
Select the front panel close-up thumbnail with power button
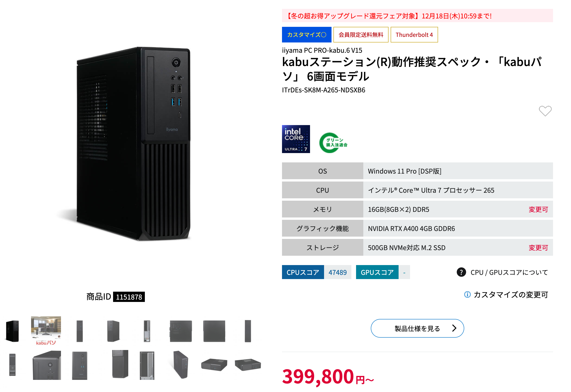click(x=47, y=365)
